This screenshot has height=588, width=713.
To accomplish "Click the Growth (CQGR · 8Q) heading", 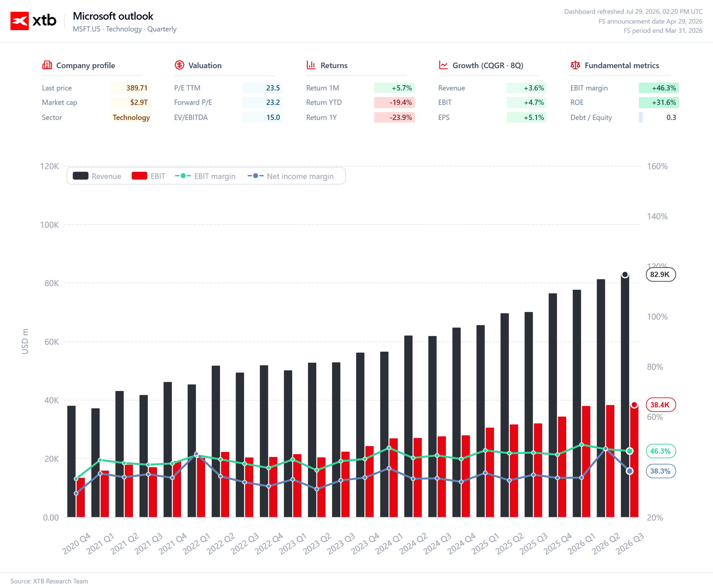I will (488, 65).
